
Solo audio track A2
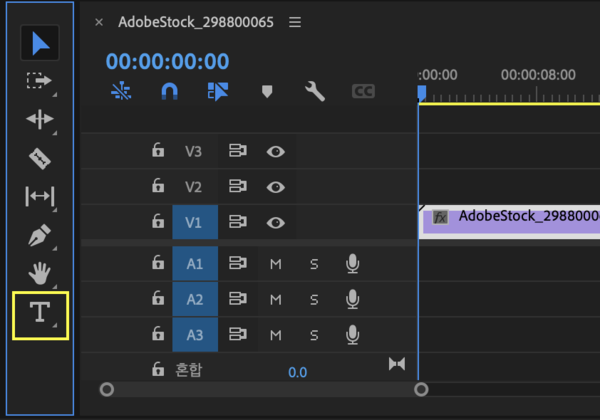[x=314, y=299]
